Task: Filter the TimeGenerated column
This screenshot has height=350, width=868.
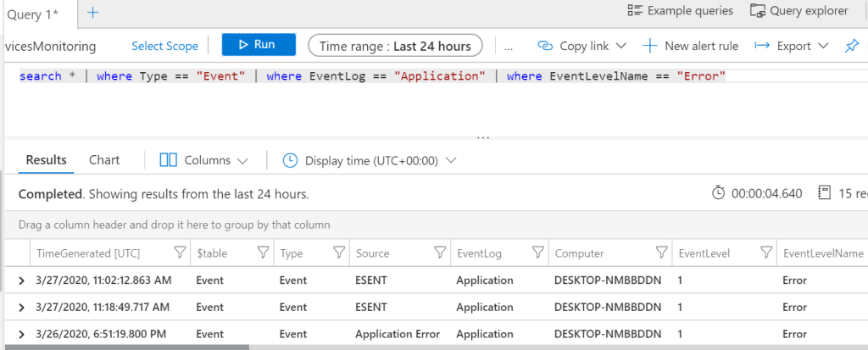Action: coord(179,253)
